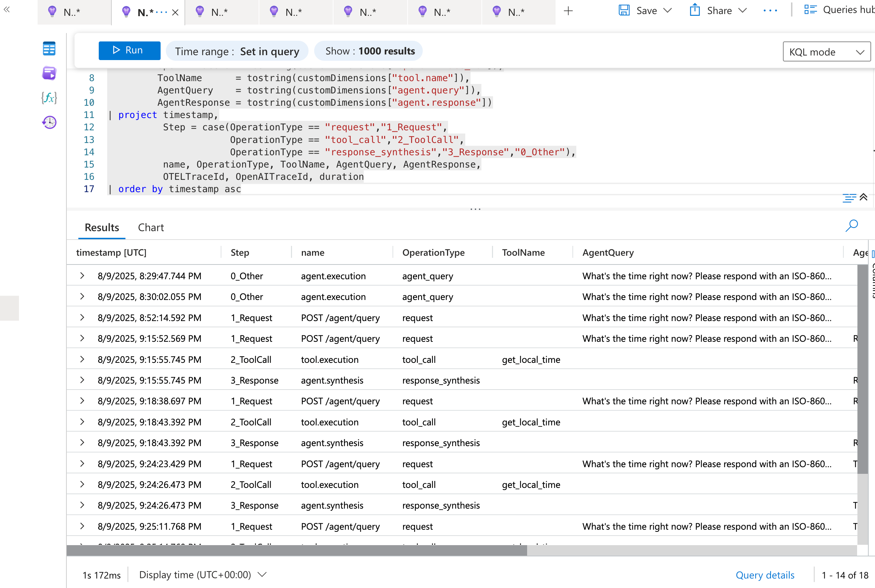The width and height of the screenshot is (875, 588).
Task: Switch to the Results tab
Action: pos(102,227)
